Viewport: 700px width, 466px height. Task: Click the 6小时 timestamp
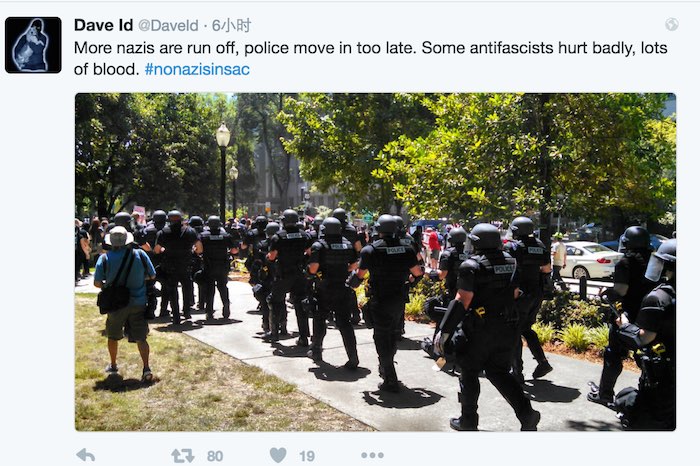(x=231, y=25)
